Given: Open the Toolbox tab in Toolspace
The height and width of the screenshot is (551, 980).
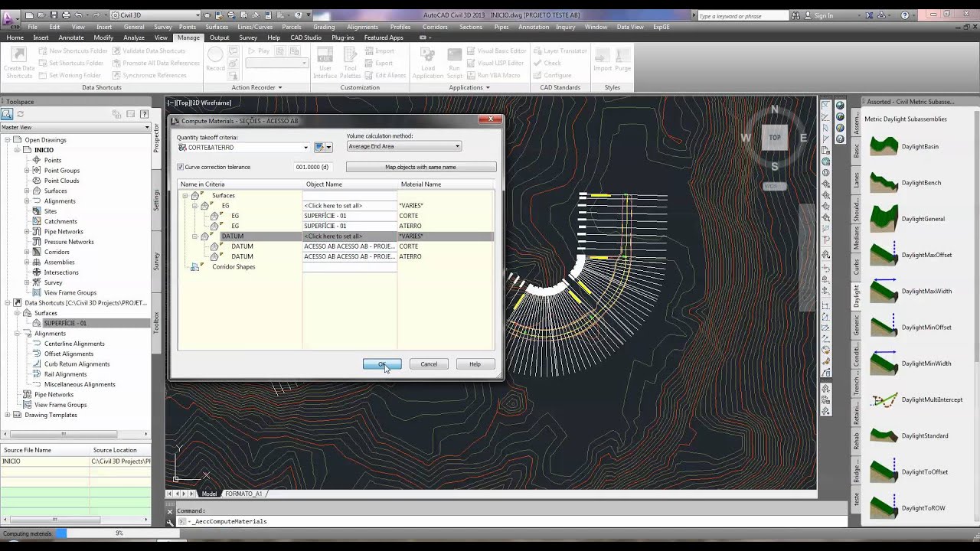Looking at the screenshot, I should (157, 321).
